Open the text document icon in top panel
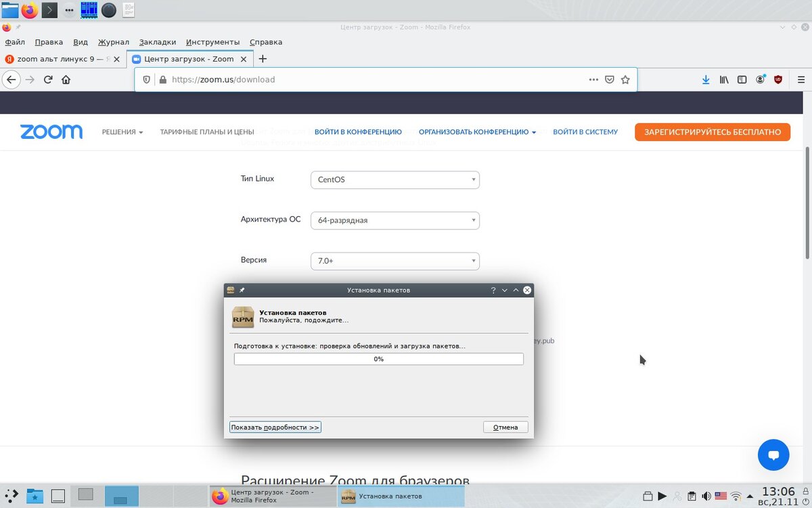 (x=128, y=9)
